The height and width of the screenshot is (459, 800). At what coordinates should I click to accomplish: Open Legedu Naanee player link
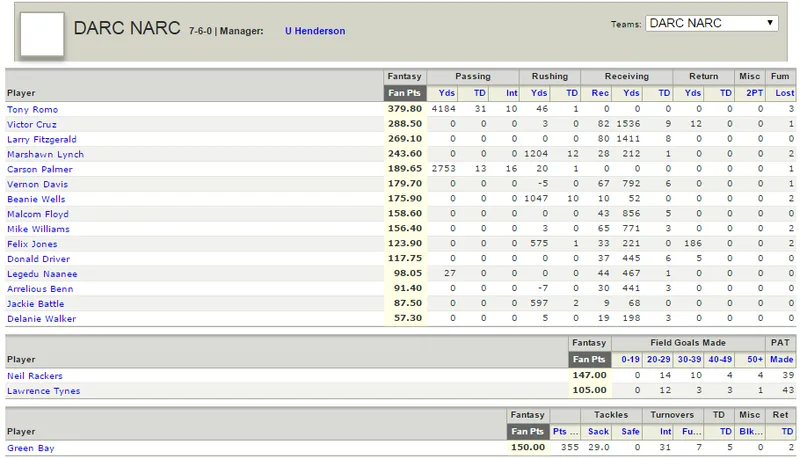coord(42,274)
